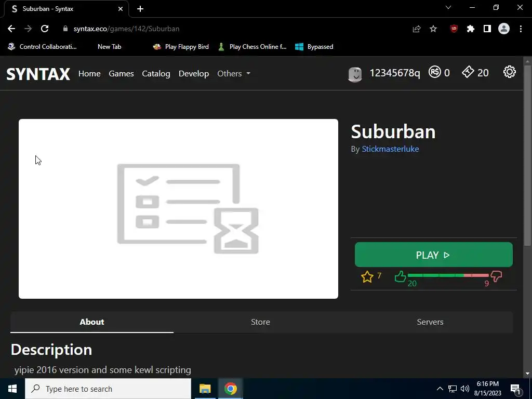Go to Home in site navbar
The width and height of the screenshot is (532, 399).
[x=89, y=74]
